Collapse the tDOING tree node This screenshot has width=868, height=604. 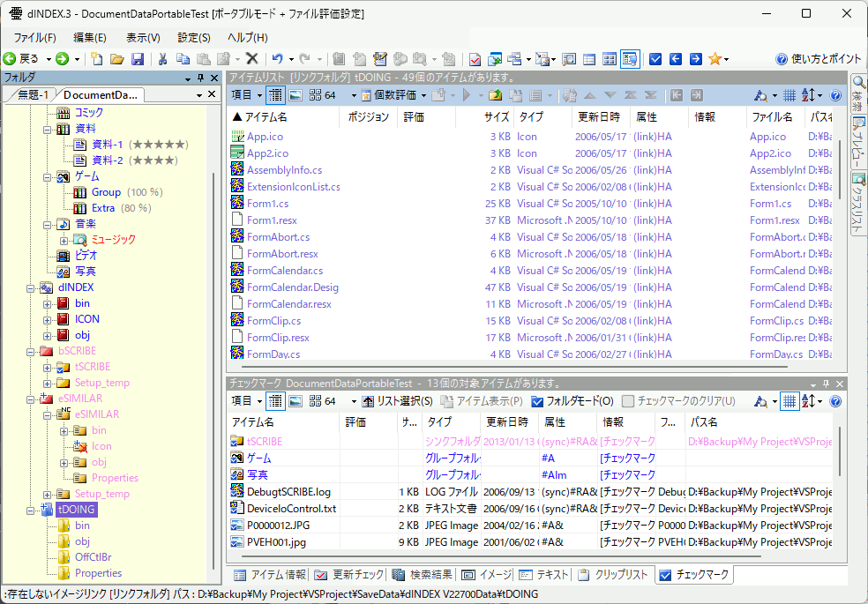pyautogui.click(x=31, y=510)
